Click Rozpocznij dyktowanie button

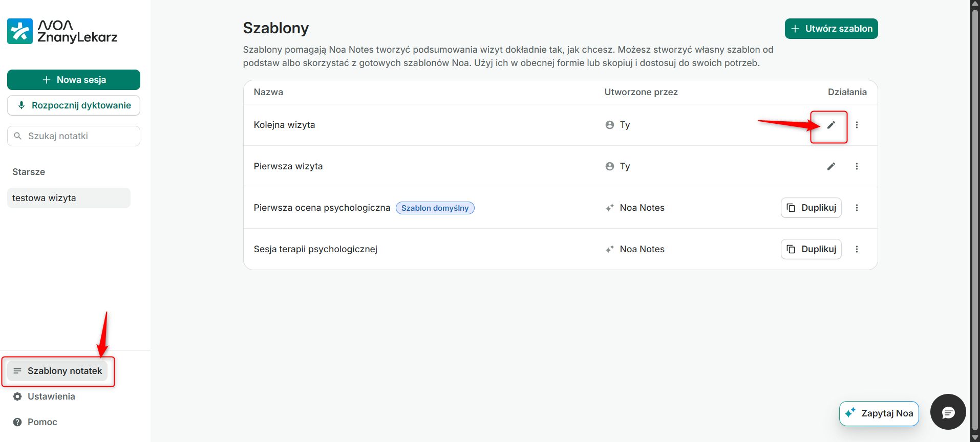click(74, 105)
